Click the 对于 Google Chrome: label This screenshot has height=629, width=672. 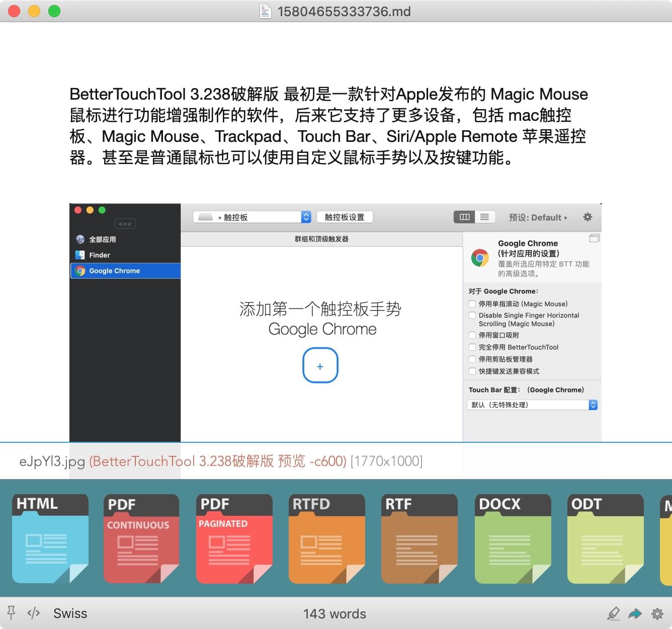pyautogui.click(x=503, y=291)
